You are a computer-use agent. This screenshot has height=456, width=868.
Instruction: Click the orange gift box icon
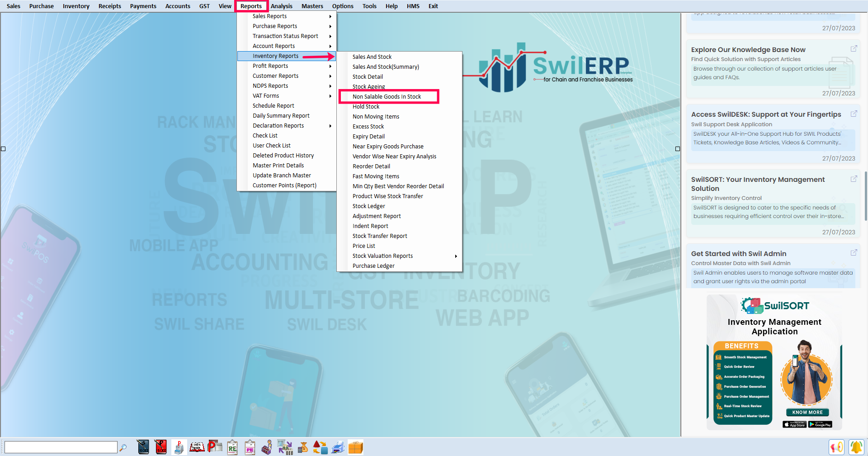[x=355, y=447]
